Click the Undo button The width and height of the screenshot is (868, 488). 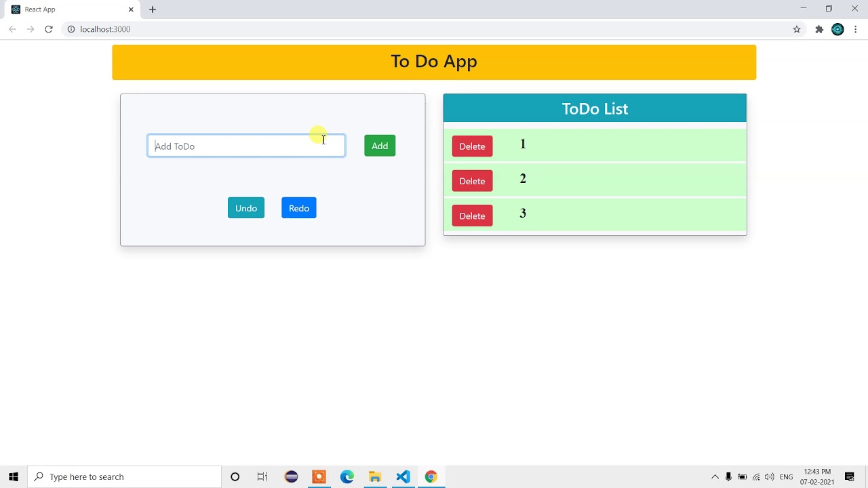246,208
